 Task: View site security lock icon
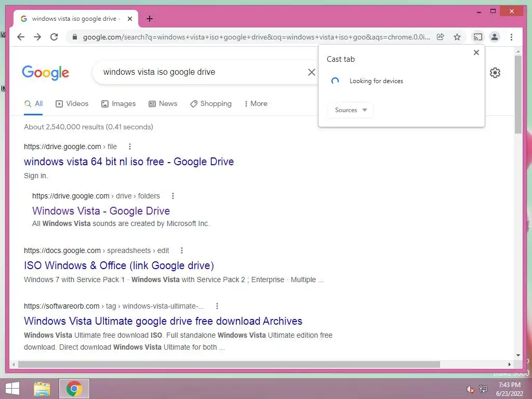click(75, 37)
